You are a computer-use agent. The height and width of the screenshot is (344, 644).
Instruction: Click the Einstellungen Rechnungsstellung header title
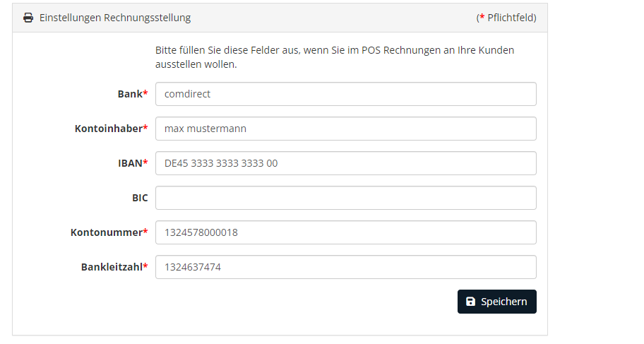point(115,18)
